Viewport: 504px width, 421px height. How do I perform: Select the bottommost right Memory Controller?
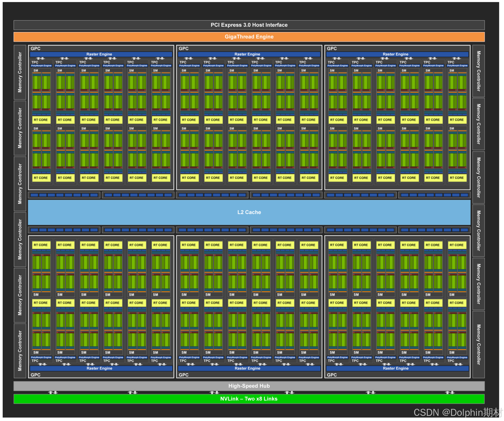(x=478, y=345)
